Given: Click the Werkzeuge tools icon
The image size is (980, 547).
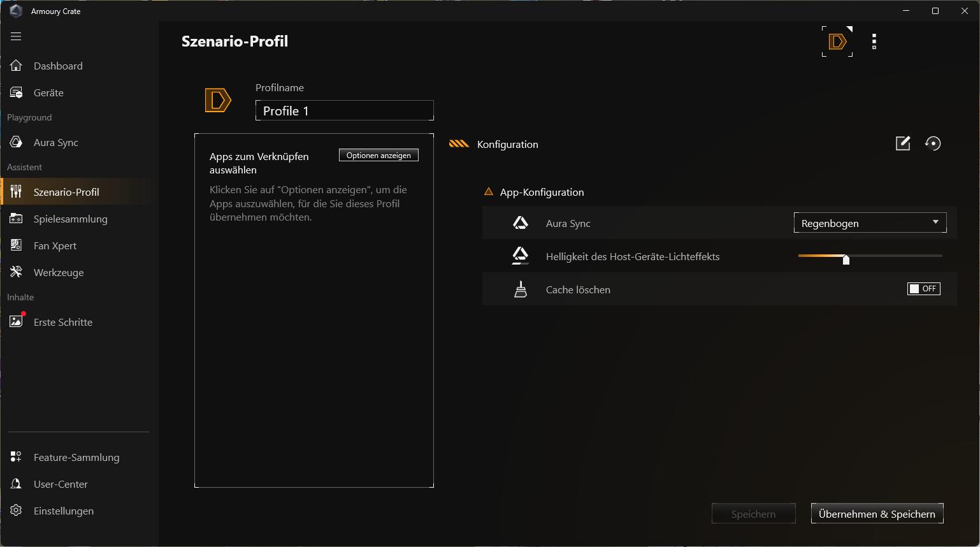Looking at the screenshot, I should 16,272.
